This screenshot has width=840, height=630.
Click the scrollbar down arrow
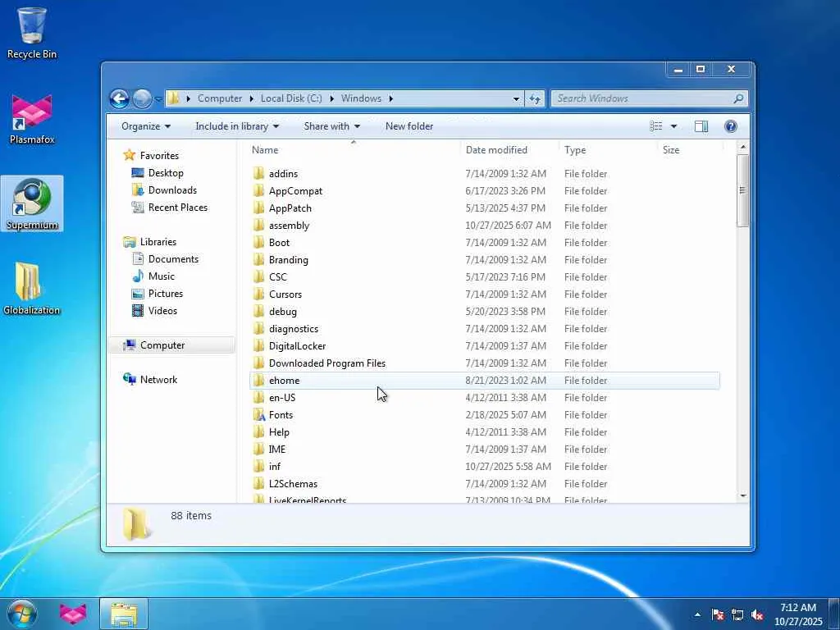coord(743,496)
